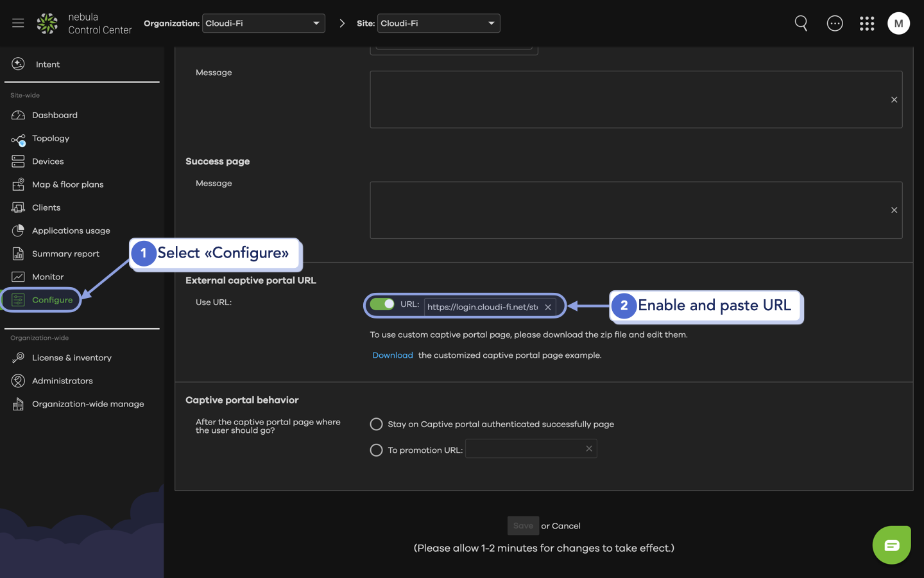Select 'Stay on Captive portal authenticated successfully page'
Viewport: 924px width, 578px height.
coord(376,424)
